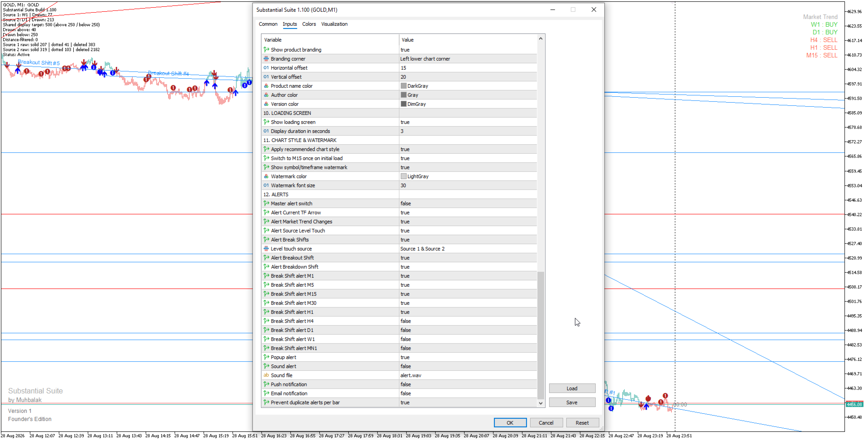Viewport: 868px width, 440px height.
Task: Click the Reset button
Action: coord(582,423)
